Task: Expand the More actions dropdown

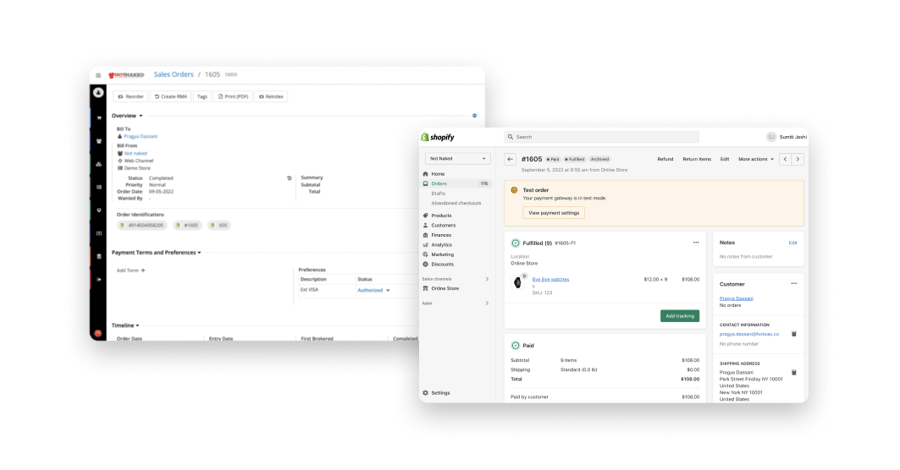Action: [755, 159]
